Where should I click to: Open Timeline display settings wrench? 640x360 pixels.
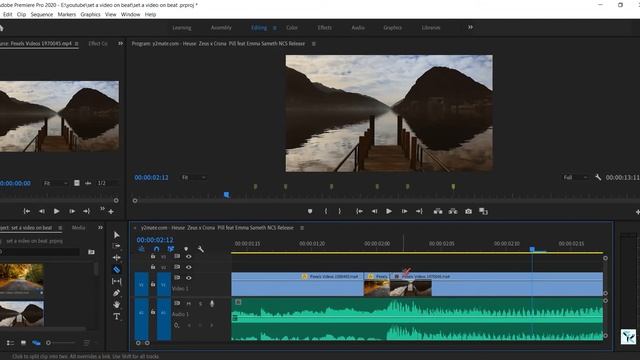click(200, 249)
